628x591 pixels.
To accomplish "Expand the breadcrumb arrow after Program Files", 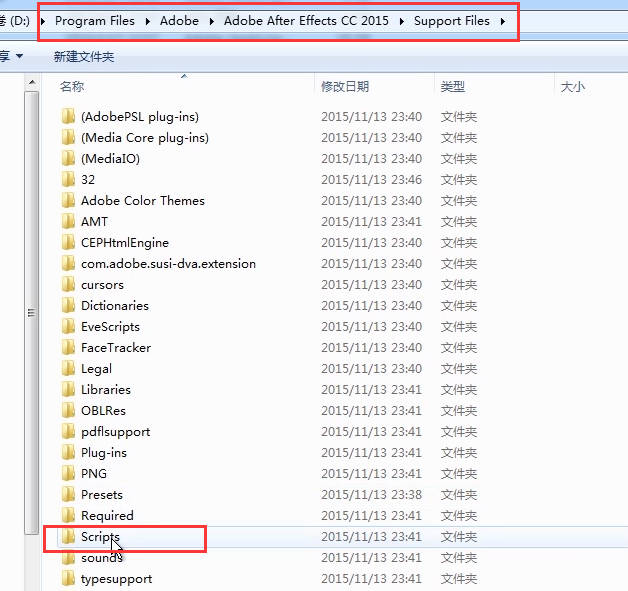I will pyautogui.click(x=148, y=21).
